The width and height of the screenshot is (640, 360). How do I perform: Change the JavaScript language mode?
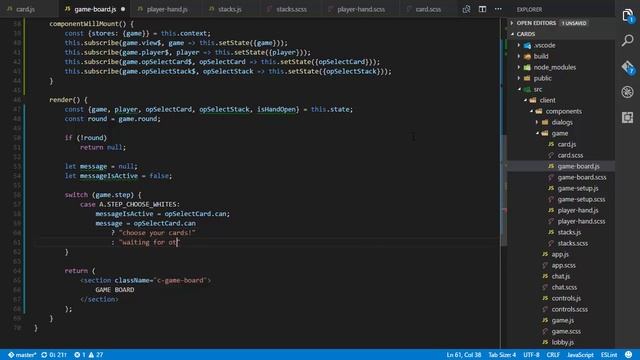580,355
